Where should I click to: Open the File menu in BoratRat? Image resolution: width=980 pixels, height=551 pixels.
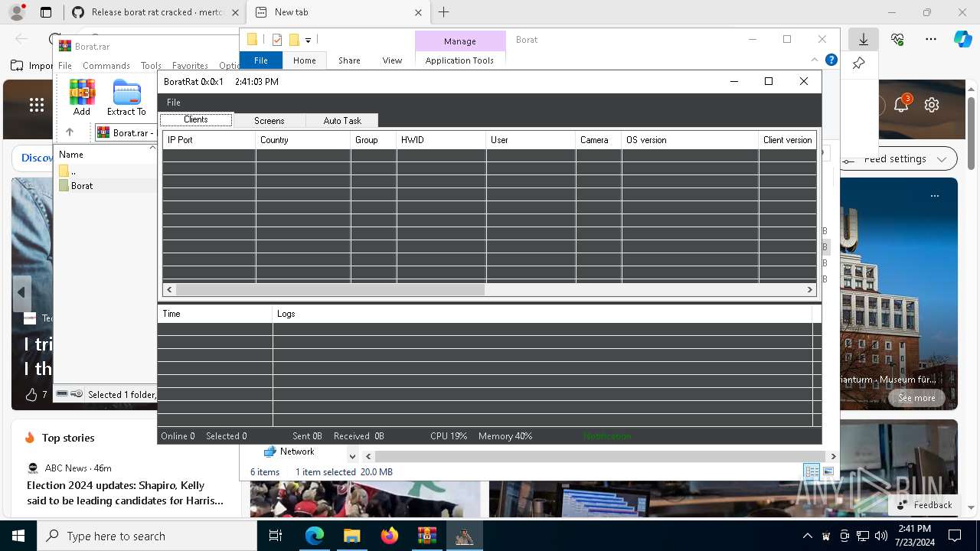coord(174,103)
